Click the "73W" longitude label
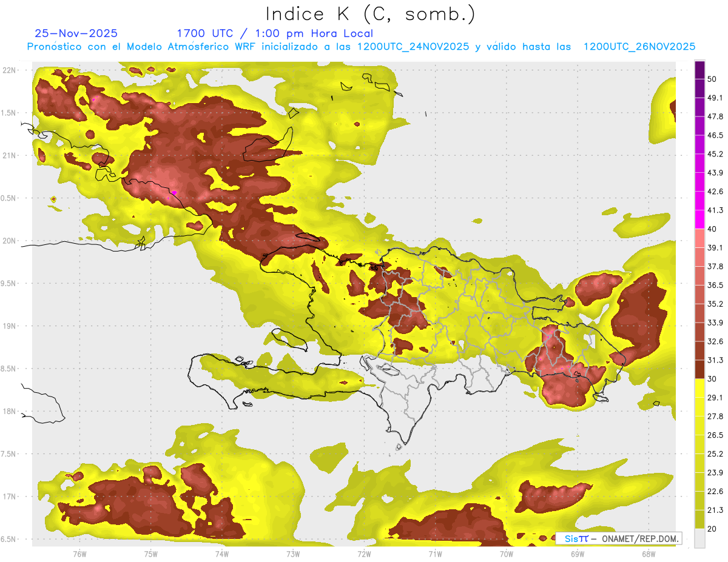728x562 pixels. tap(293, 554)
